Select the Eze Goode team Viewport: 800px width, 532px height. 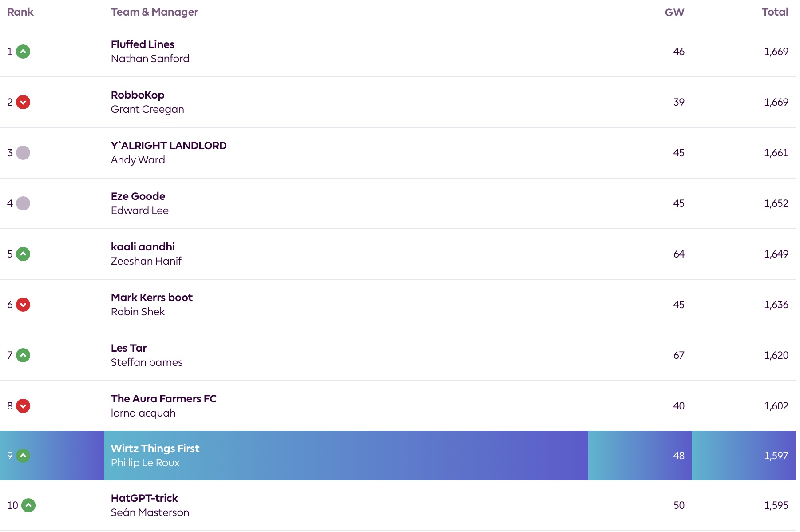(138, 196)
